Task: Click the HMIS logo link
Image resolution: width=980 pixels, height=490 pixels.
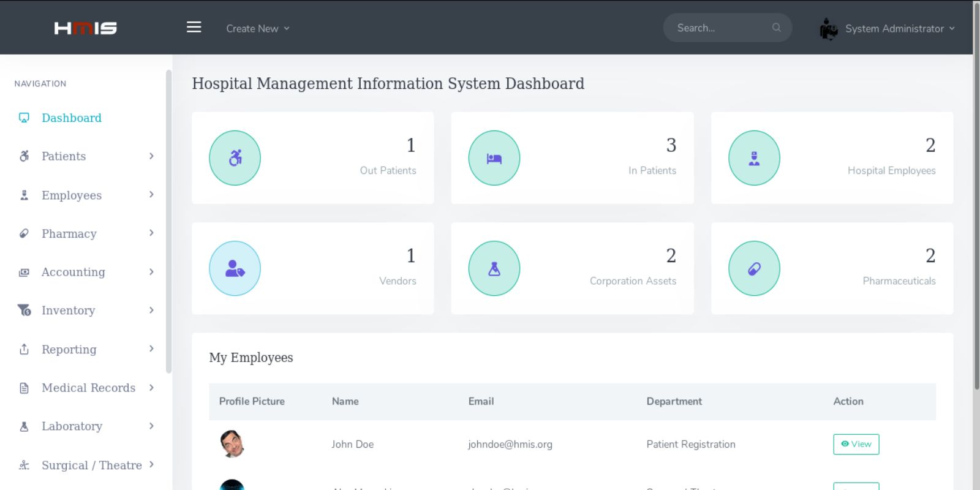Action: pos(86,28)
